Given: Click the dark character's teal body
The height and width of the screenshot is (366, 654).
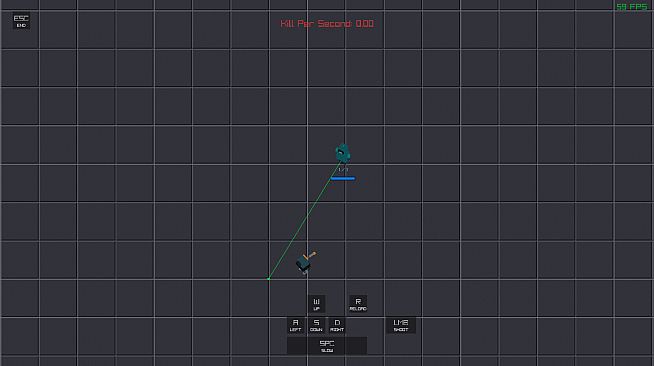Looking at the screenshot, I should [x=303, y=264].
